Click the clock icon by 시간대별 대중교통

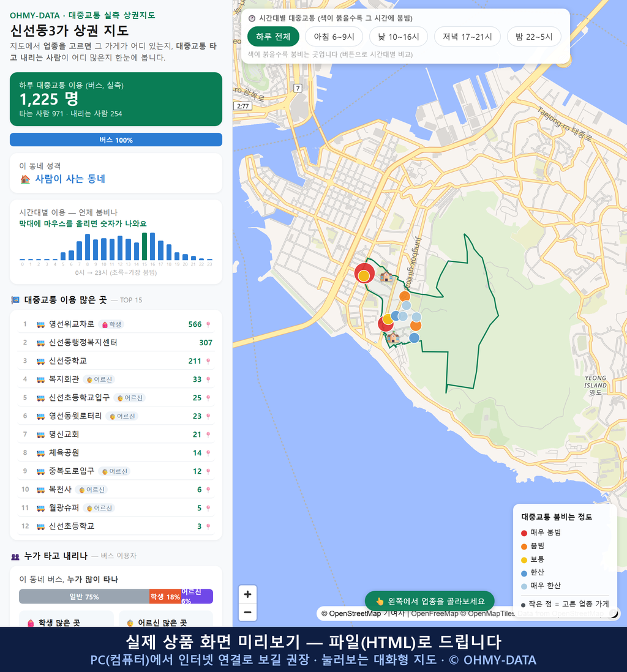pyautogui.click(x=252, y=18)
